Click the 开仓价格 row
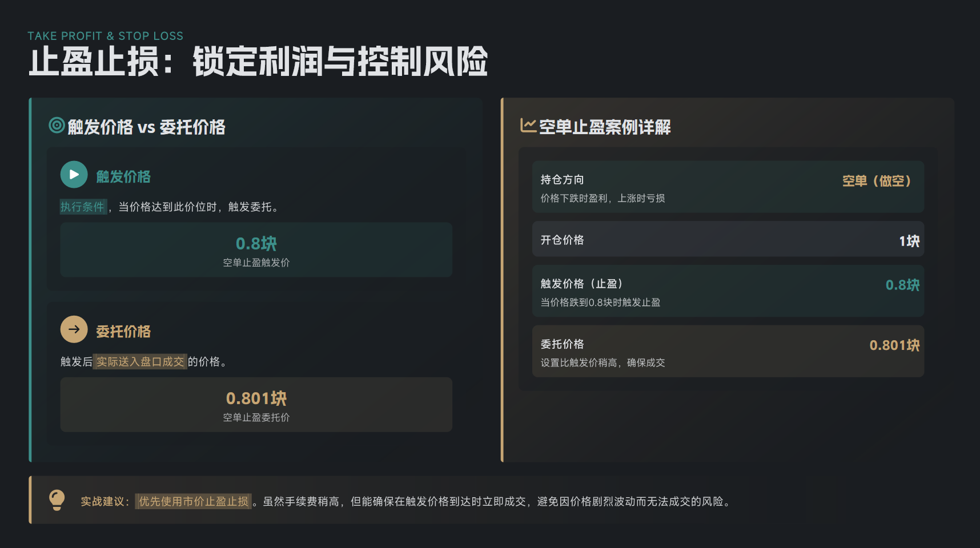The width and height of the screenshot is (980, 548). 728,239
